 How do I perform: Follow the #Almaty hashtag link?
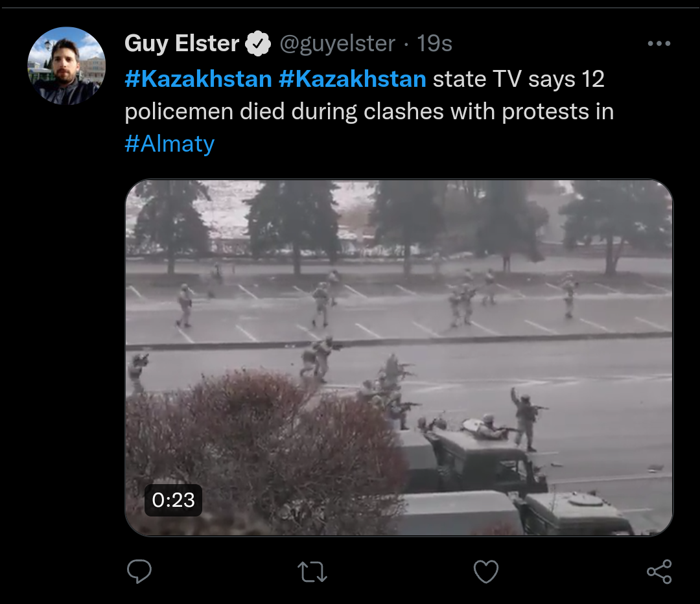coord(169,143)
